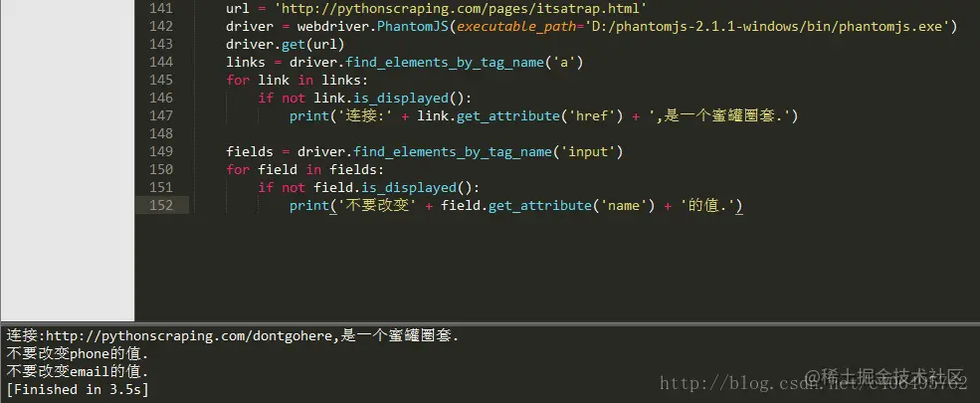Click line number 143 in gutter
Screen dimensions: 980x403
point(161,45)
